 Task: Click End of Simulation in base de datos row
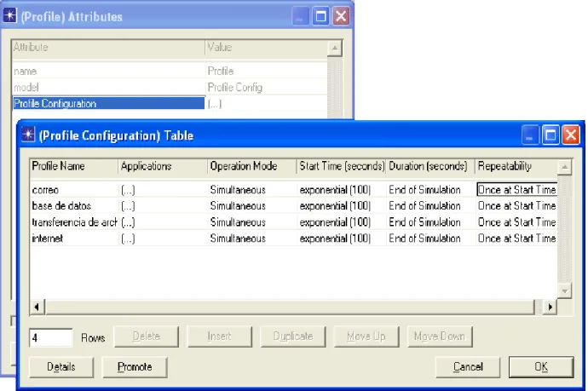(x=430, y=206)
